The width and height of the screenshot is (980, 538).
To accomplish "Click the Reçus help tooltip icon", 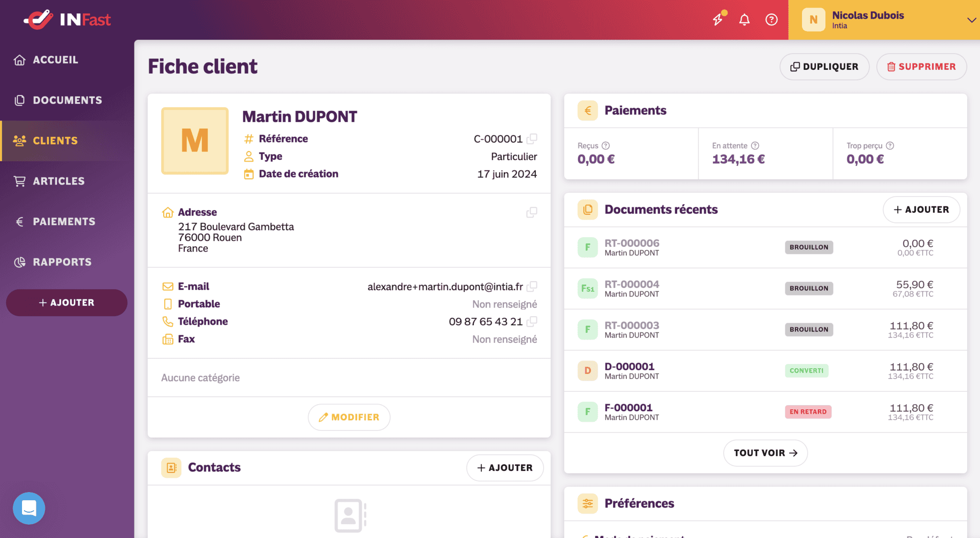I will tap(606, 145).
